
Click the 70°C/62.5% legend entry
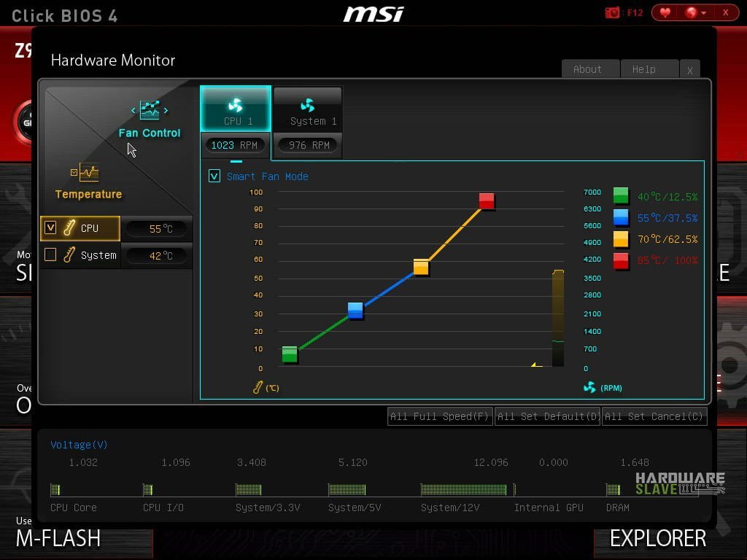point(667,239)
